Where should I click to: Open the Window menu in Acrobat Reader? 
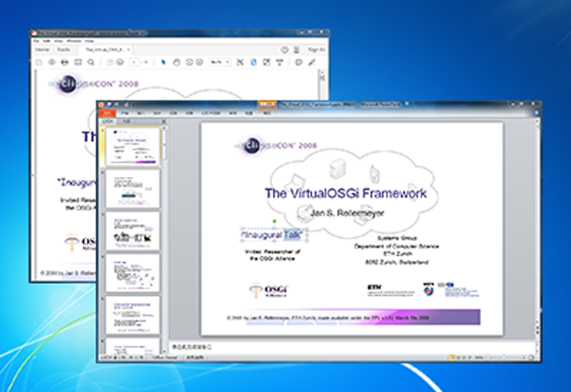(74, 41)
